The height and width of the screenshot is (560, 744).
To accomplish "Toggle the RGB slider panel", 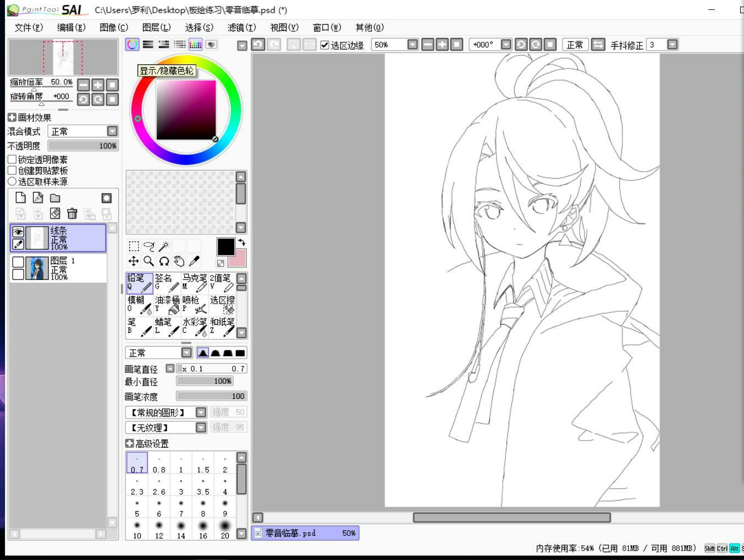I will point(148,45).
